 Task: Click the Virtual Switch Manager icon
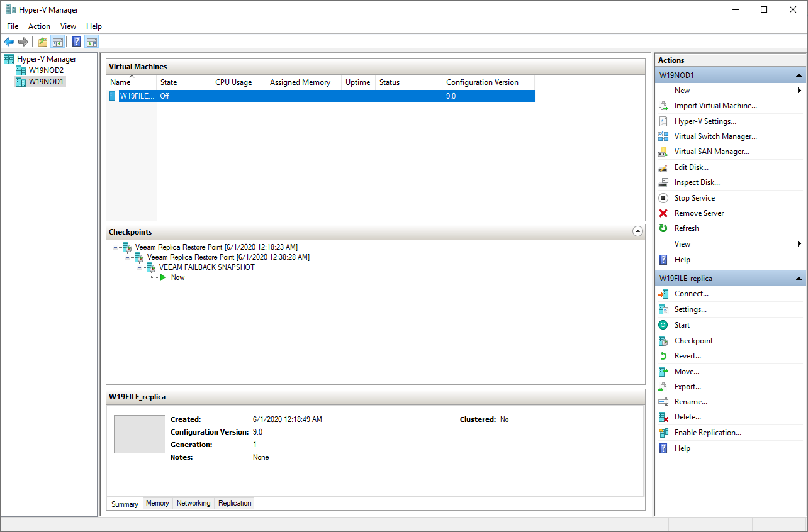click(663, 136)
